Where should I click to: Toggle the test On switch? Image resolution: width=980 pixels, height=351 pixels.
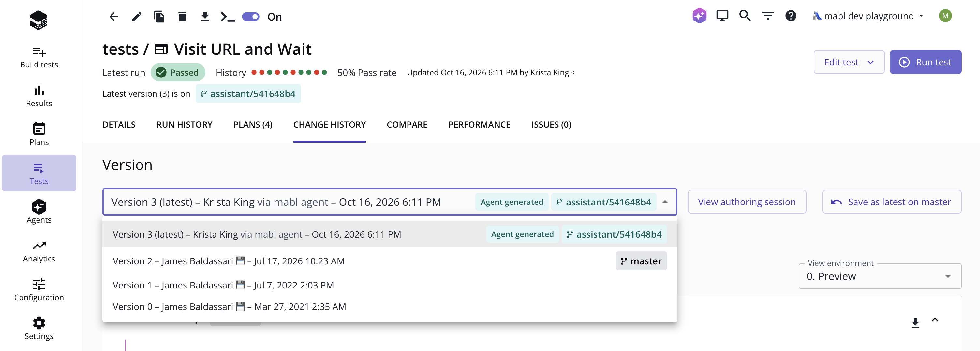251,17
